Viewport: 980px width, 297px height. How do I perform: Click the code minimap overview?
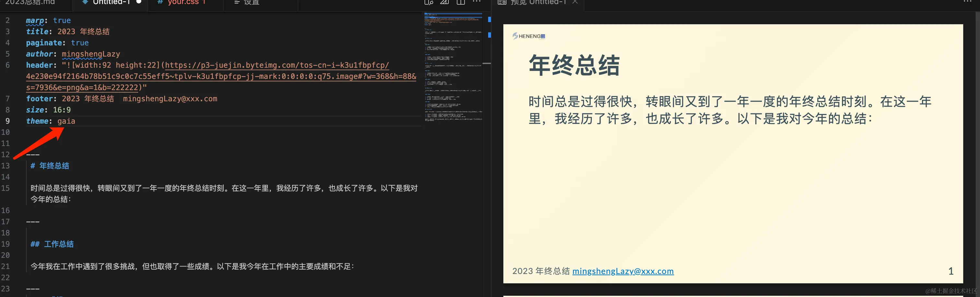(453, 67)
